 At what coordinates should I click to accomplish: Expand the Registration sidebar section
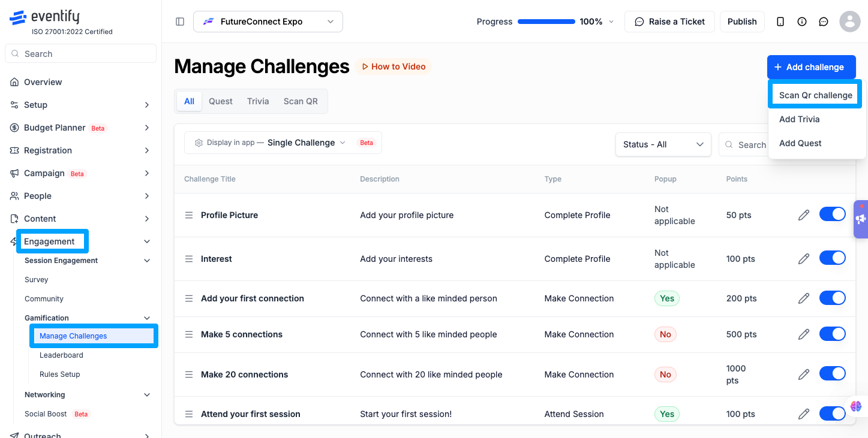(x=80, y=150)
